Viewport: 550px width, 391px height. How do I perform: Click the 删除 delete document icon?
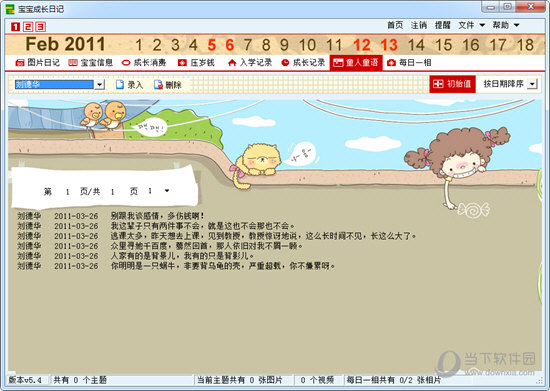coord(158,85)
